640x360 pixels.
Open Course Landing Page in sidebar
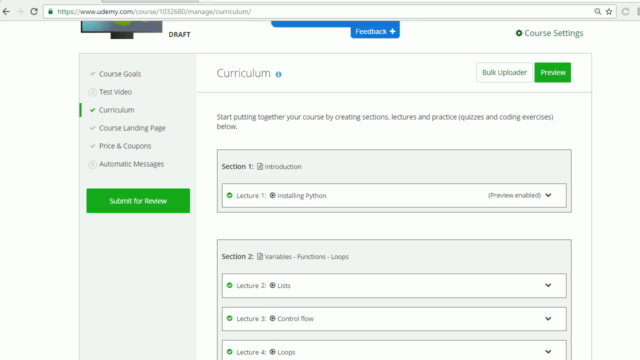132,128
